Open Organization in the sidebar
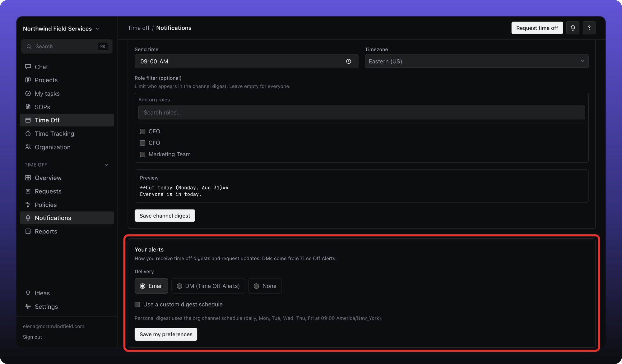This screenshot has height=364, width=622. coord(67,147)
